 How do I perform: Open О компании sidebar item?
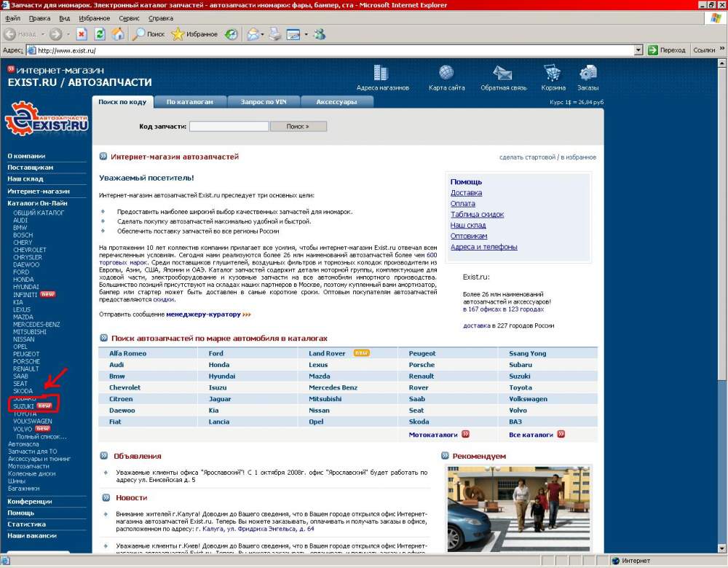26,156
